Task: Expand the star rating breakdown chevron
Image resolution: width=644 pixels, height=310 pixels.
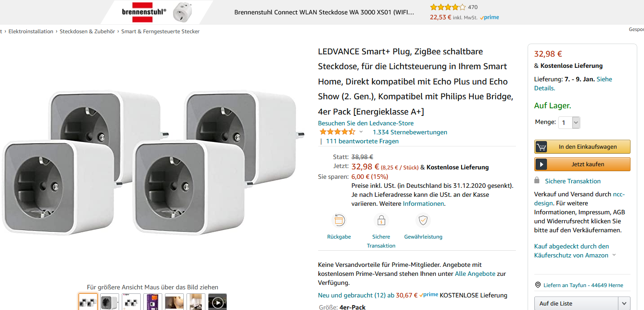Action: click(361, 132)
